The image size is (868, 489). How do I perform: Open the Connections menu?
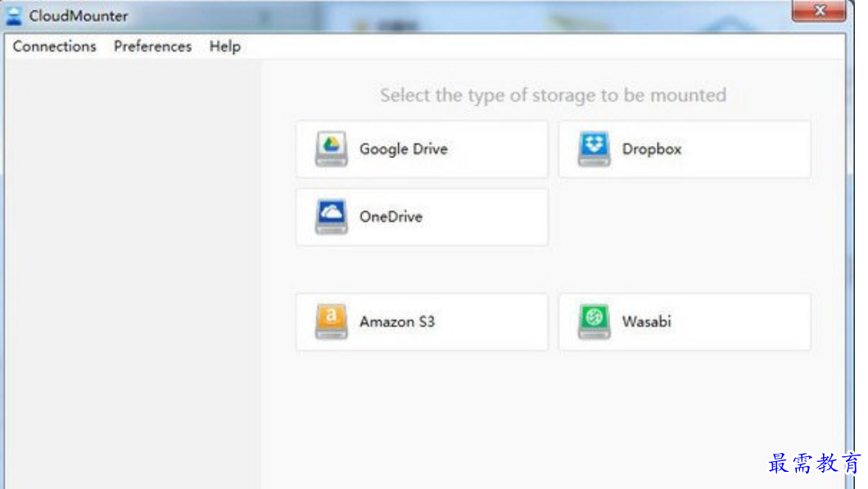tap(54, 47)
